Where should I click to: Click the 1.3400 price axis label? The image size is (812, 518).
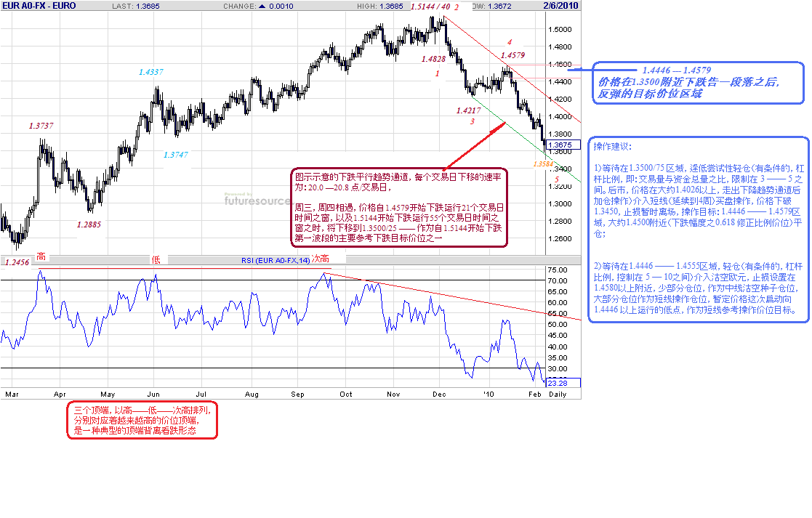point(560,169)
